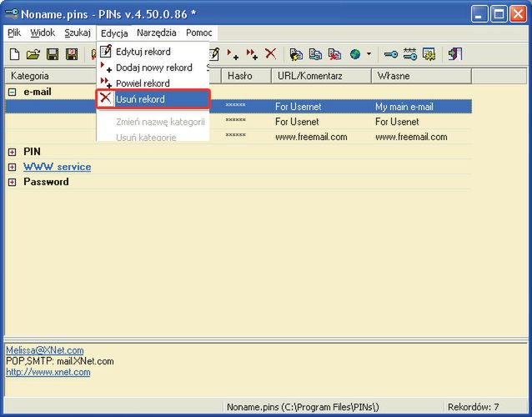532x417 pixels.
Task: Expand the PIN category
Action: (x=13, y=152)
